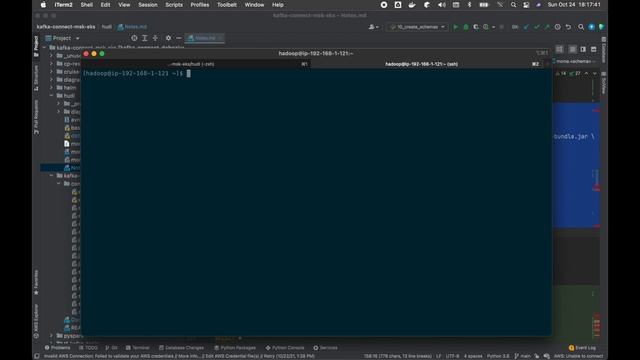Click Run with Coverage icon
Image resolution: width=640 pixels, height=360 pixels.
(476, 27)
